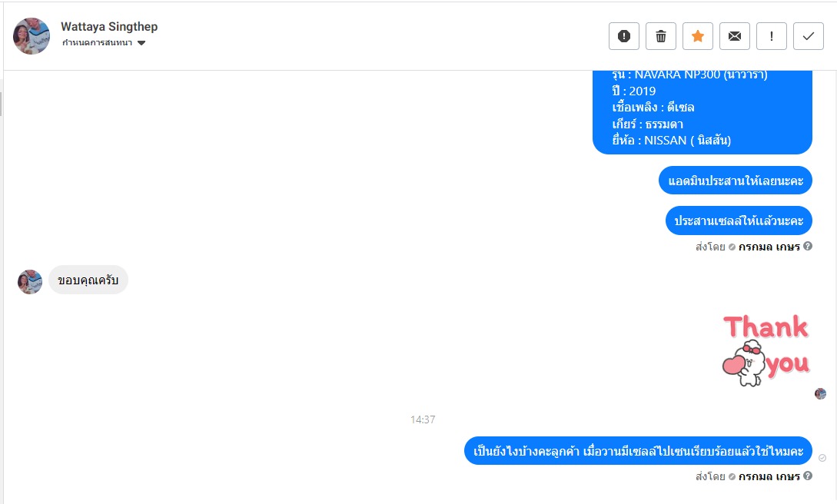The height and width of the screenshot is (504, 837).
Task: Open the กำหนดการสนทนา dropdown arrow
Action: (x=141, y=43)
